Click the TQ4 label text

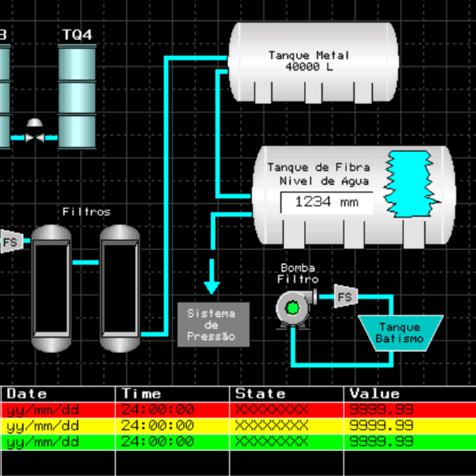tap(77, 35)
